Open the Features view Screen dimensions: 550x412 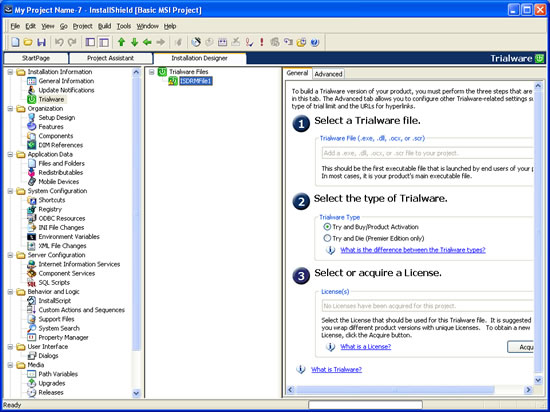pyautogui.click(x=51, y=127)
